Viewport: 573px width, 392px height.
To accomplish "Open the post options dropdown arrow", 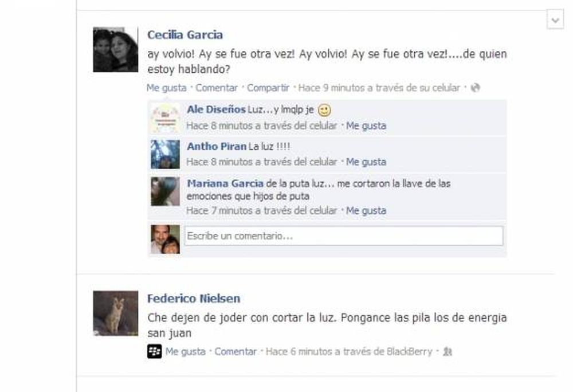I will (555, 20).
